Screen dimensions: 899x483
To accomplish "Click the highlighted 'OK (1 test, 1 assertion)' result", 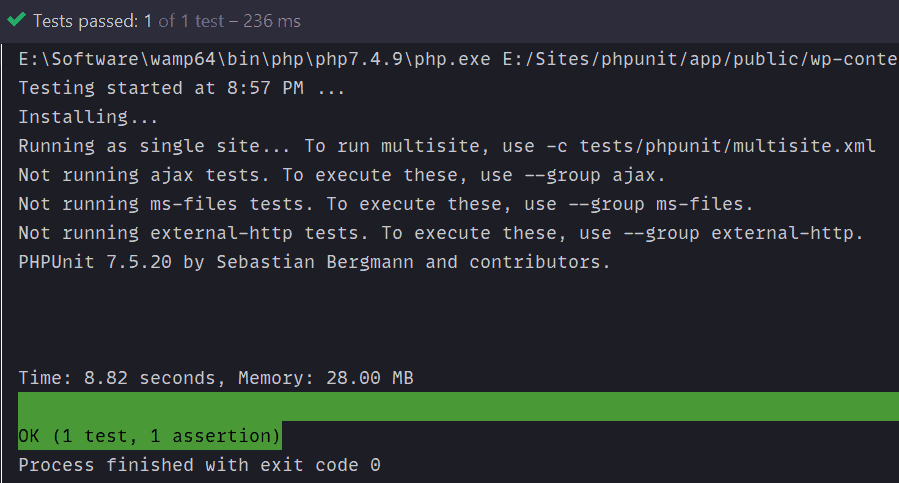I will [150, 435].
